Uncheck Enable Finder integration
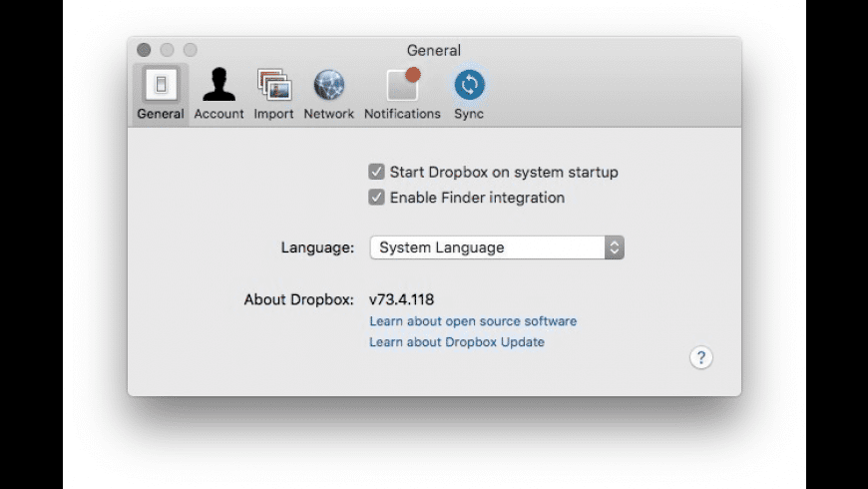 pos(376,198)
